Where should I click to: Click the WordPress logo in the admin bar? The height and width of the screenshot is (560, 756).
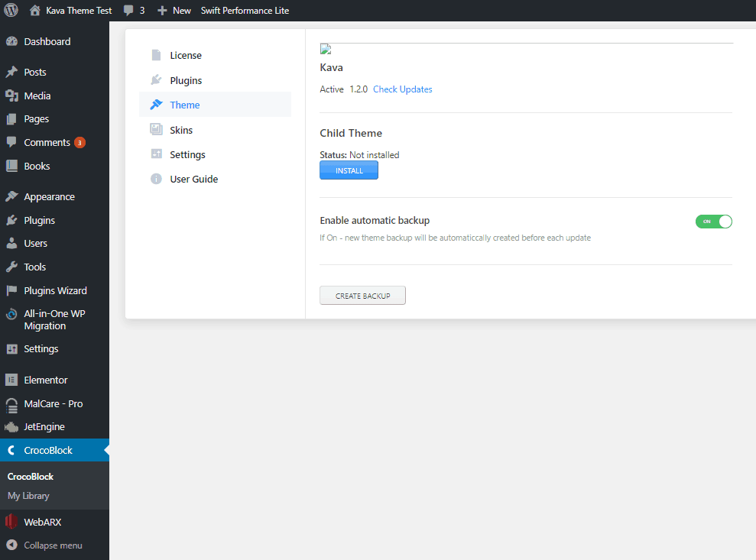pyautogui.click(x=10, y=10)
